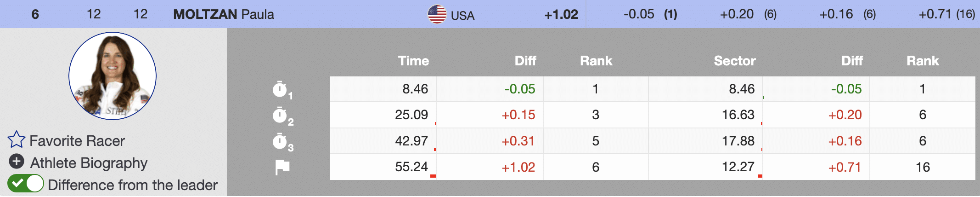
Task: Click the USA flag icon
Action: coord(437,14)
